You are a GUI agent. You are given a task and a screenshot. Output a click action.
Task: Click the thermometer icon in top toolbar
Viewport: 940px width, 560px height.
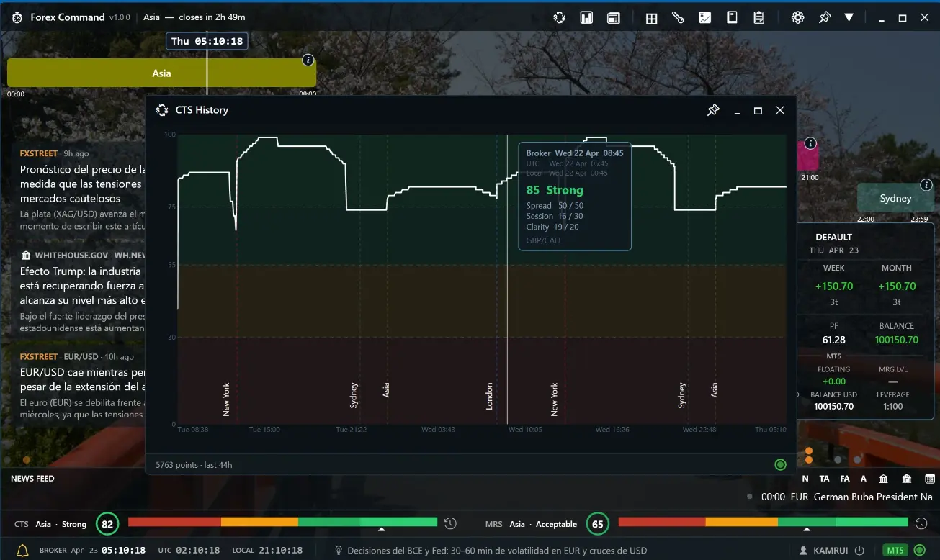(678, 17)
